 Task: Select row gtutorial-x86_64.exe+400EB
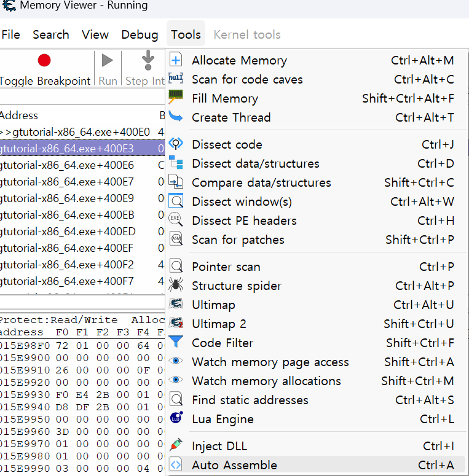(82, 215)
